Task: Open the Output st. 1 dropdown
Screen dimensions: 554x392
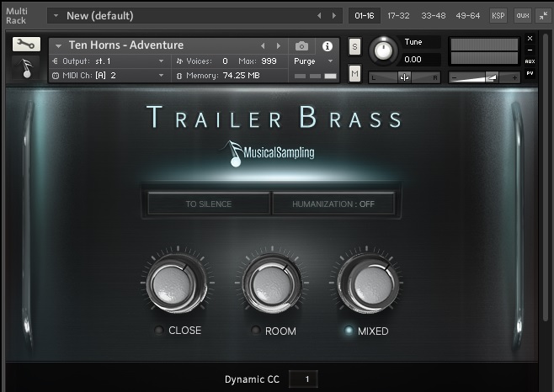Action: [161, 61]
